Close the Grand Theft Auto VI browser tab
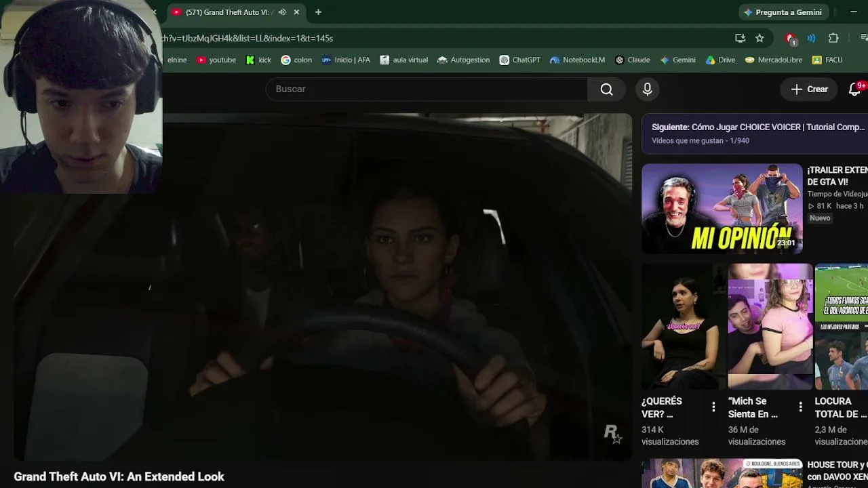The height and width of the screenshot is (488, 868). coord(296,12)
